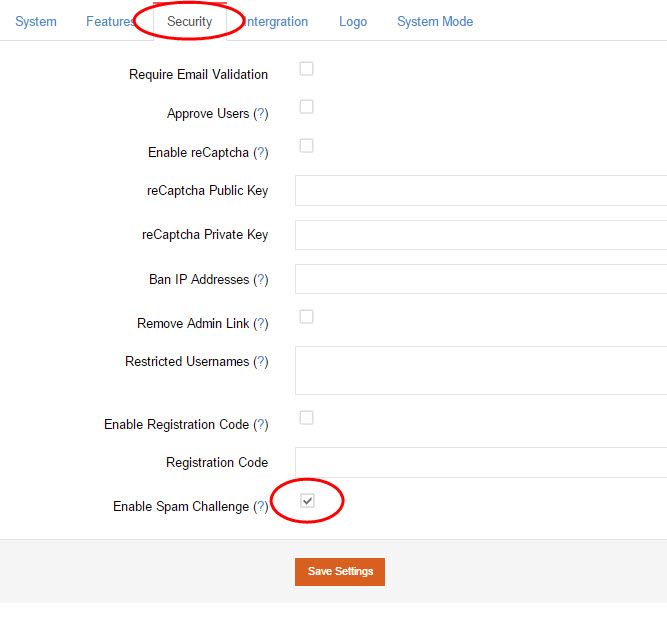Focus the reCaptcha Public Key field
Screen dimensions: 667x622
click(x=481, y=191)
